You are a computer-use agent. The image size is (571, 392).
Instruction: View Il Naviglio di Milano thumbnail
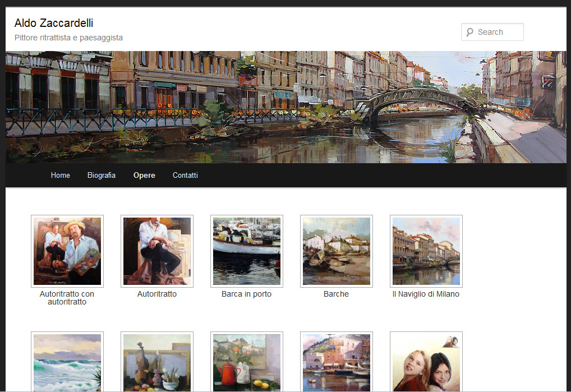(x=426, y=251)
